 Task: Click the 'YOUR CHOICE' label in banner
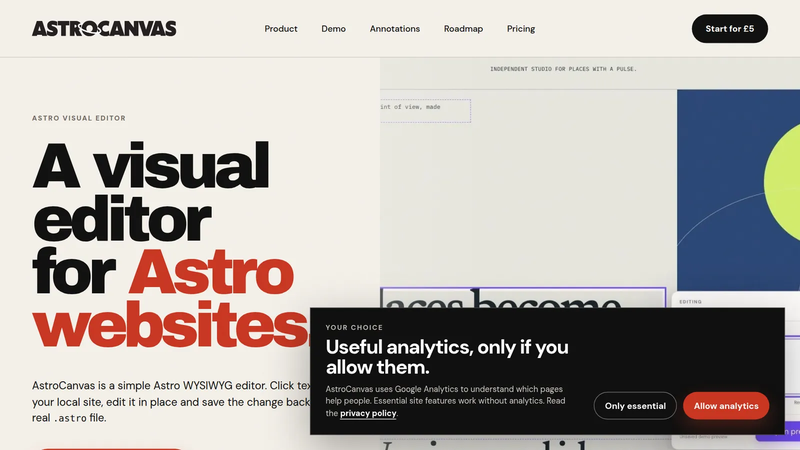(354, 328)
